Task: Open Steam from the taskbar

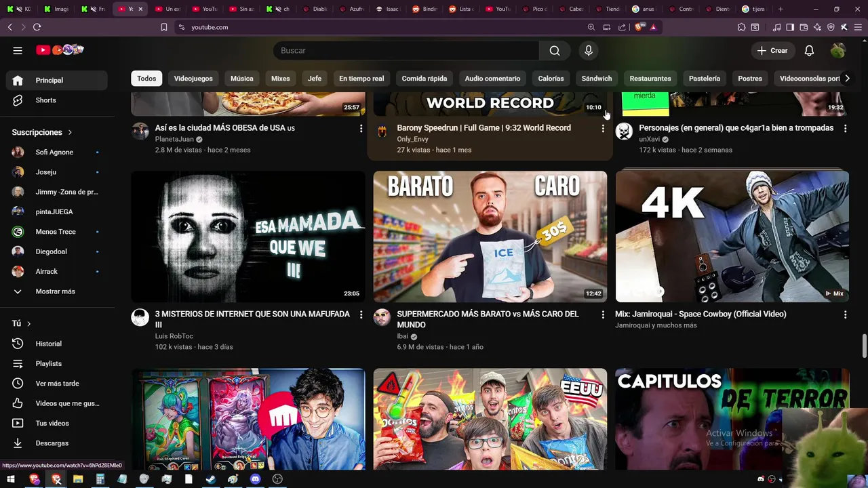Action: tap(211, 479)
